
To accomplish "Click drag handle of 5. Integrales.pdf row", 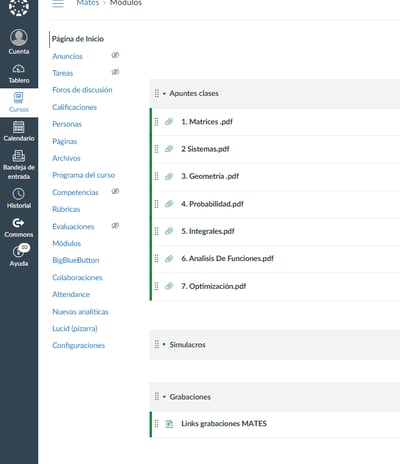I will click(x=156, y=231).
